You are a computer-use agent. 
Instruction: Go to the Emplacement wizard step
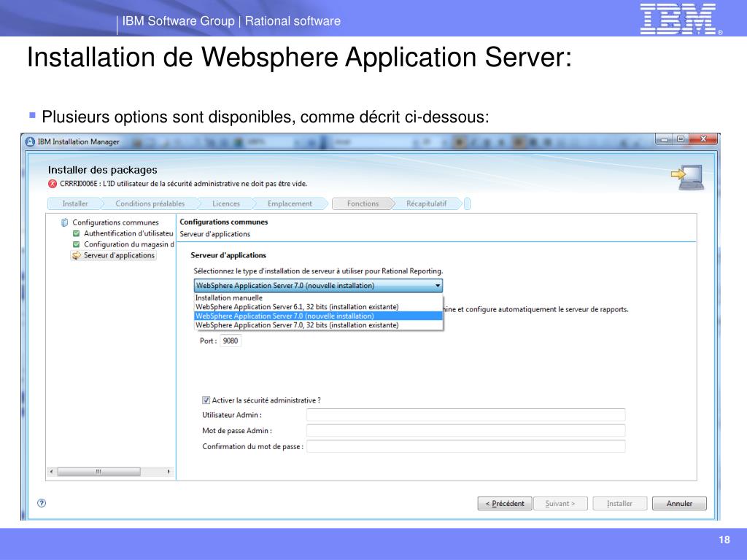pos(290,204)
